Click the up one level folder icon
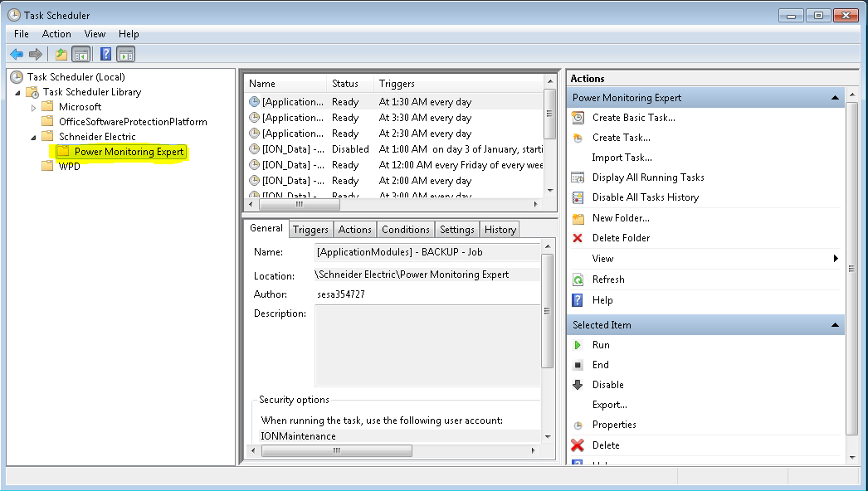 pyautogui.click(x=61, y=54)
